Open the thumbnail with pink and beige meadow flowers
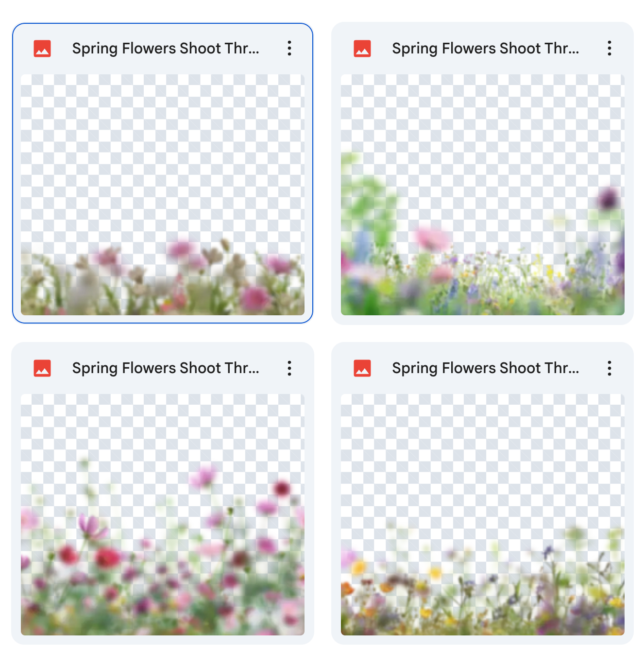The height and width of the screenshot is (650, 644). [163, 194]
